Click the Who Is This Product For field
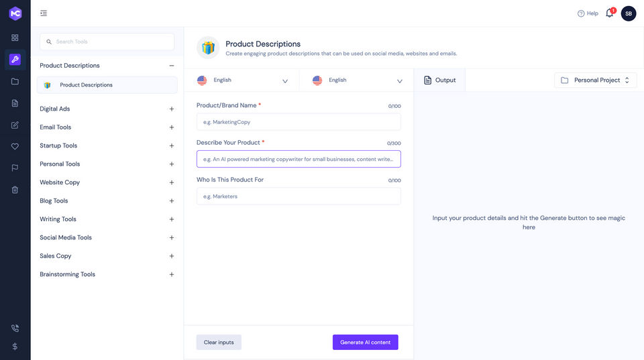The width and height of the screenshot is (644, 360). (299, 196)
